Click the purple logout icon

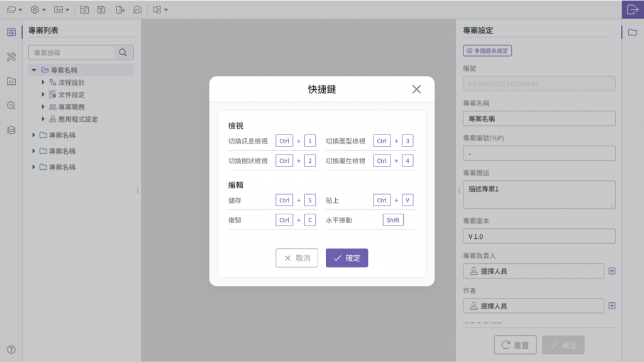633,9
